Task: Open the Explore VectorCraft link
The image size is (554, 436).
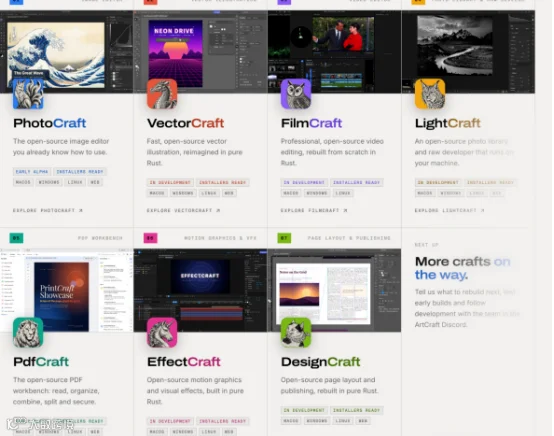Action: coord(183,210)
